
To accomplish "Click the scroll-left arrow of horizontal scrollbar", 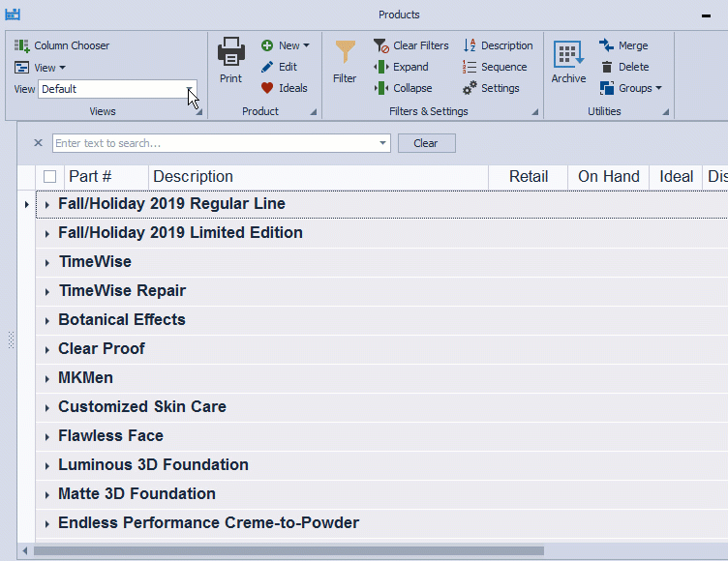I will point(24,550).
